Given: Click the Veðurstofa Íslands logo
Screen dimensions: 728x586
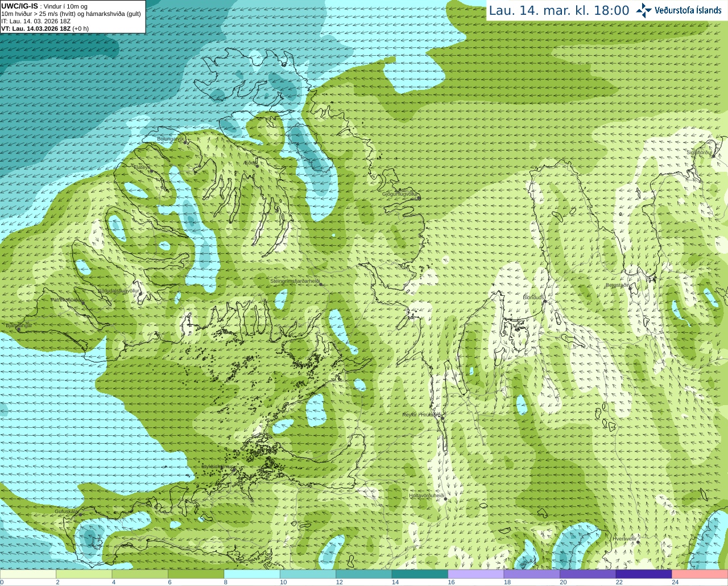Looking at the screenshot, I should coord(679,10).
